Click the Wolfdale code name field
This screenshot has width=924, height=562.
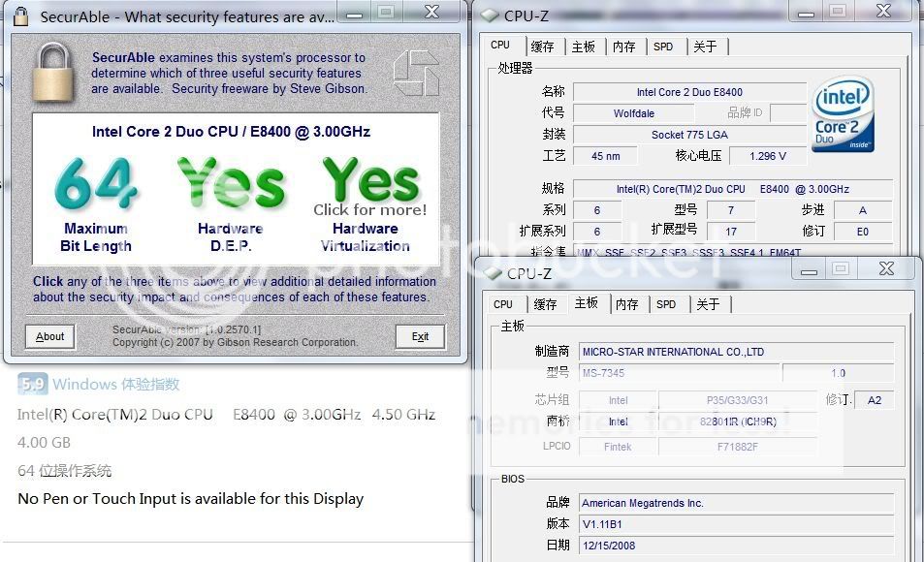[633, 113]
